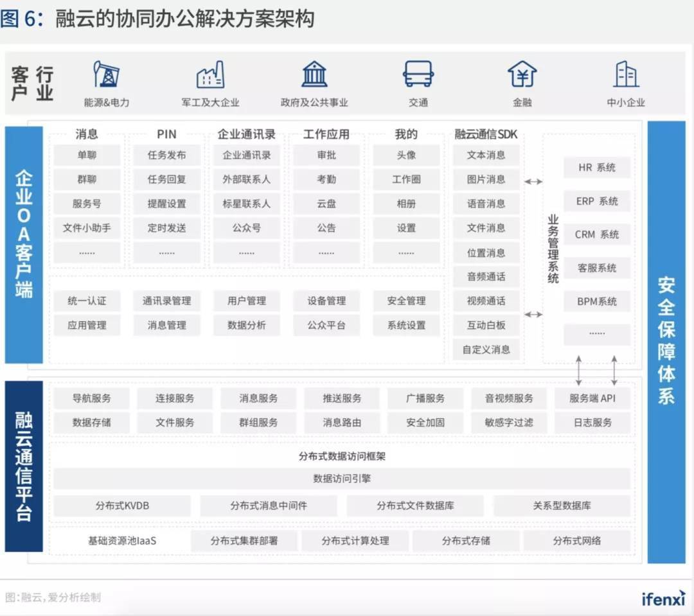This screenshot has width=694, height=616.
Task: Click the 语音消息 box
Action: pos(486,204)
